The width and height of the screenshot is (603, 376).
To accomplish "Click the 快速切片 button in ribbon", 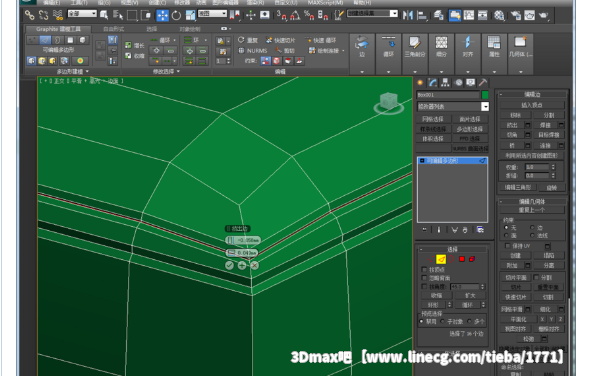I will coord(281,40).
